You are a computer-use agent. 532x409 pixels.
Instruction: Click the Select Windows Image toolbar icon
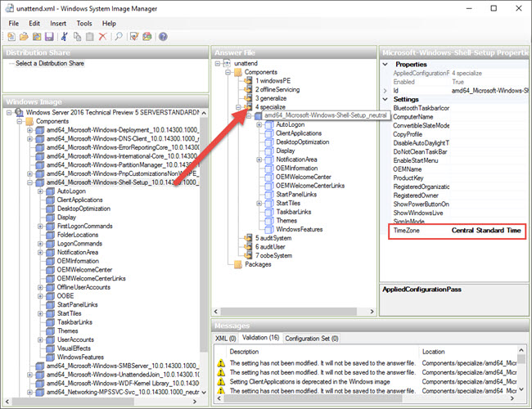point(37,37)
